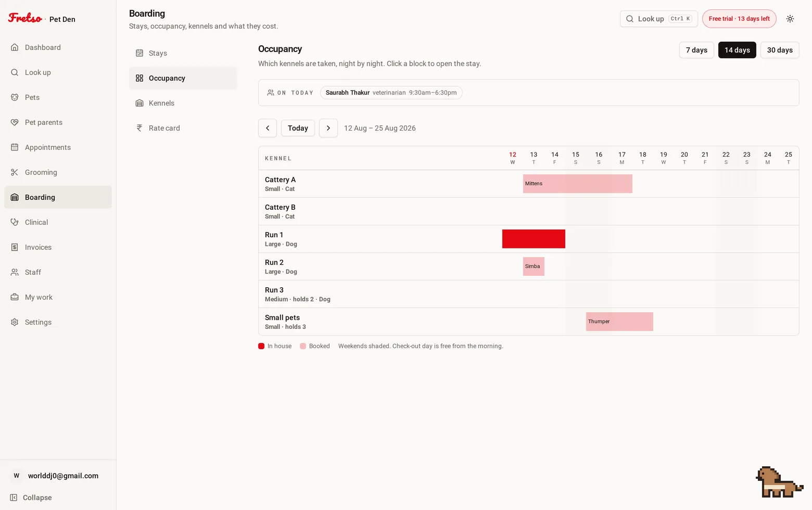Image resolution: width=812 pixels, height=510 pixels.
Task: Click the Rate card rupee icon
Action: (x=139, y=128)
